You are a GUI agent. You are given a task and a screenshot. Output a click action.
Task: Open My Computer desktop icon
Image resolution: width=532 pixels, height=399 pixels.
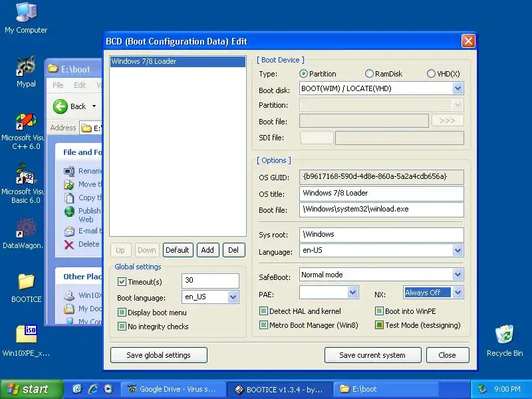26,13
